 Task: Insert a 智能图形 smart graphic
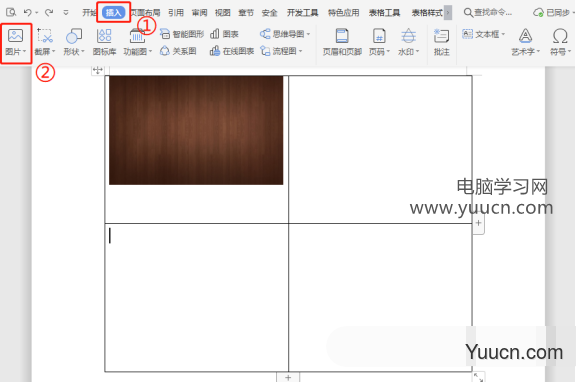pos(182,34)
